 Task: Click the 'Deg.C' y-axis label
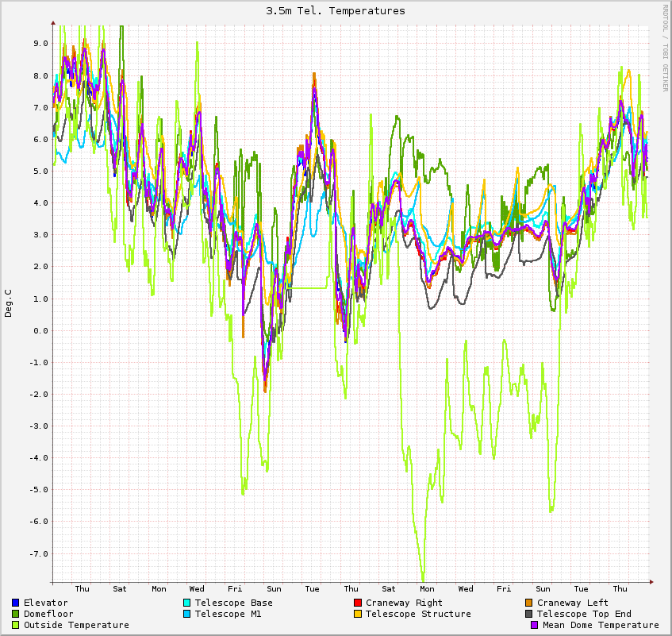click(x=9, y=303)
